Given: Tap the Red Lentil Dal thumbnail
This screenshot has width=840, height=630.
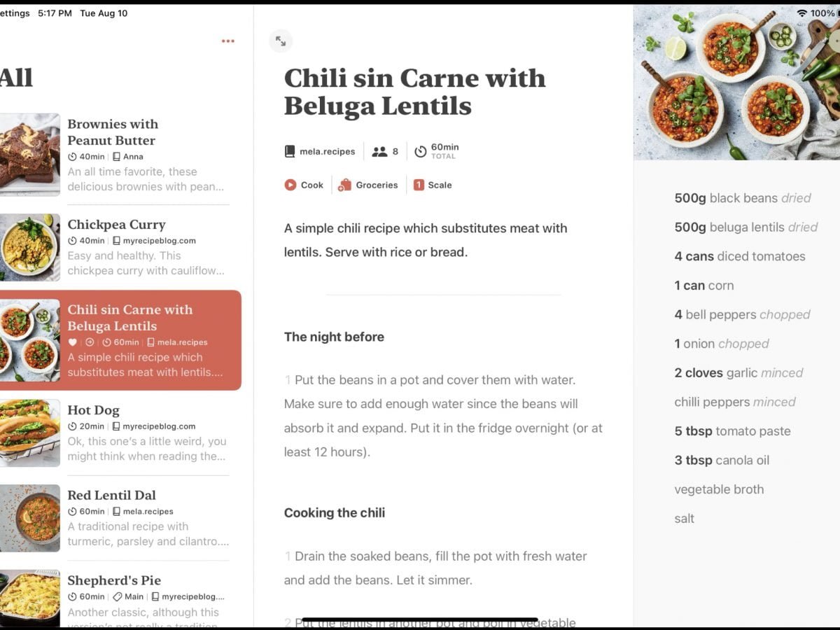Looking at the screenshot, I should click(29, 518).
